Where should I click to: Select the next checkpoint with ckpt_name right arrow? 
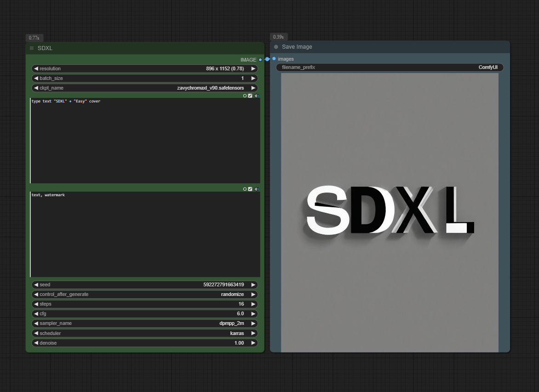point(253,88)
